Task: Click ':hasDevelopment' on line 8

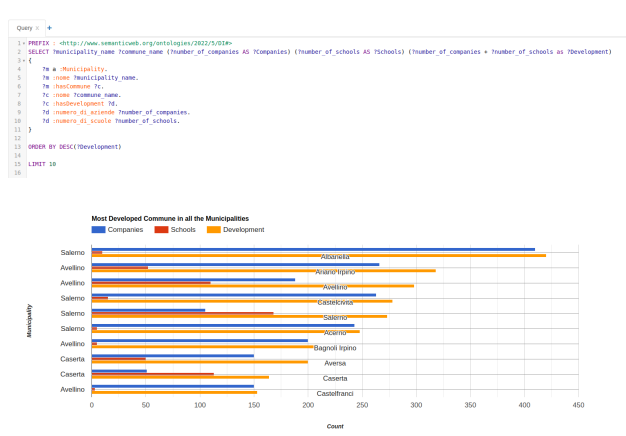Action: point(78,104)
